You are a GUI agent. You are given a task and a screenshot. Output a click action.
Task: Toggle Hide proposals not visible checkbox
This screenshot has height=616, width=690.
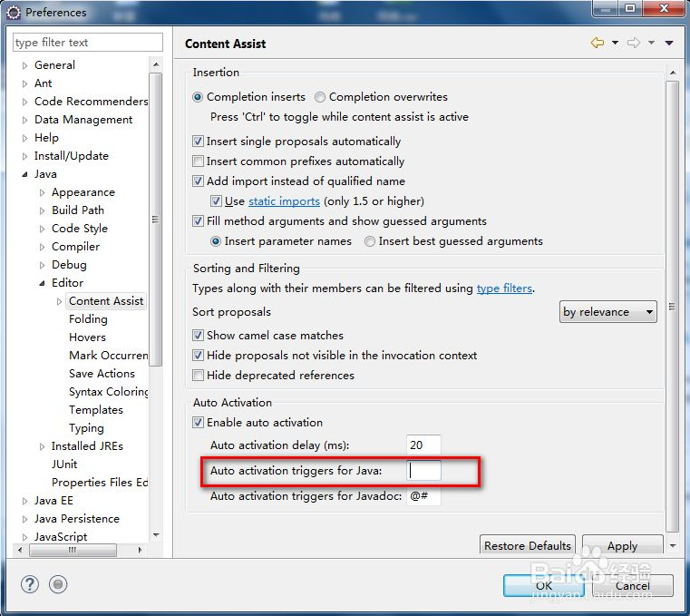(x=198, y=356)
